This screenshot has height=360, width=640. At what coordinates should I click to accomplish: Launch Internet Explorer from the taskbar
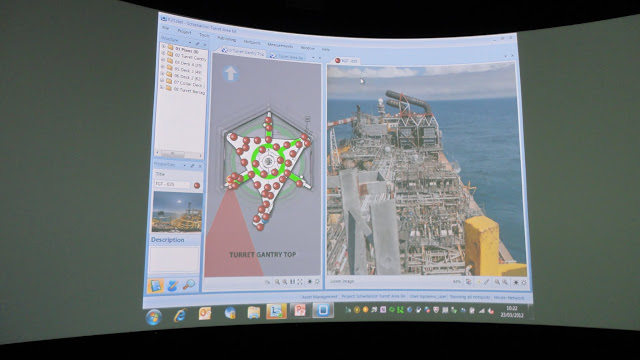pos(180,315)
